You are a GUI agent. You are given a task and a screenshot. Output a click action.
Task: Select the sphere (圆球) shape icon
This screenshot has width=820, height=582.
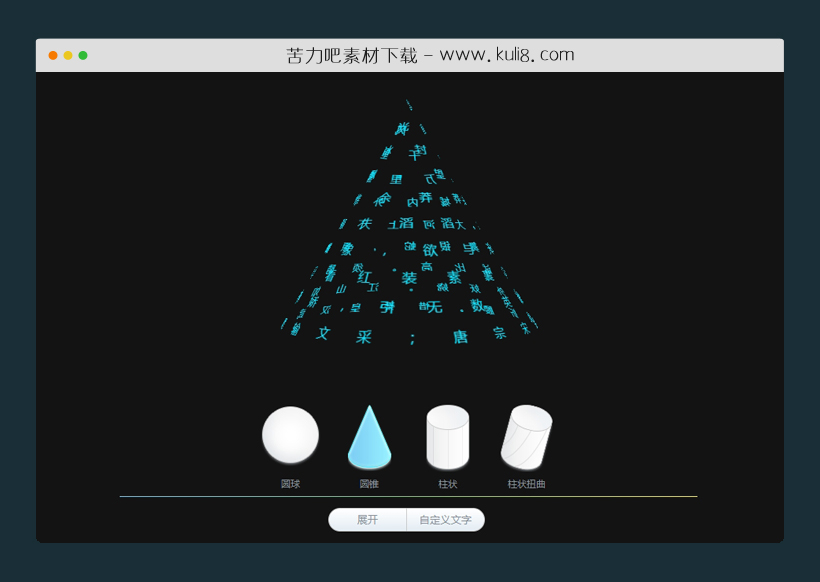(290, 435)
